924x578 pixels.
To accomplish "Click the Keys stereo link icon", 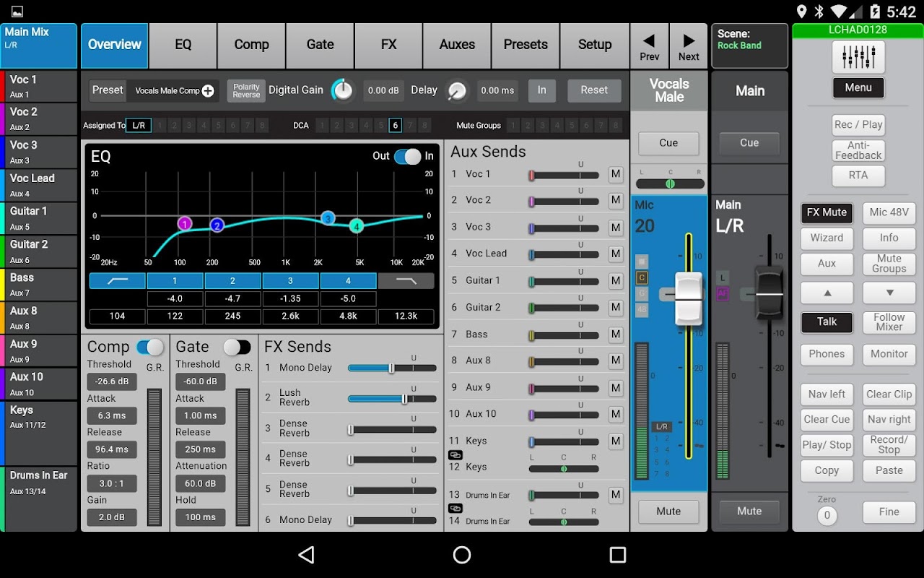I will [456, 454].
